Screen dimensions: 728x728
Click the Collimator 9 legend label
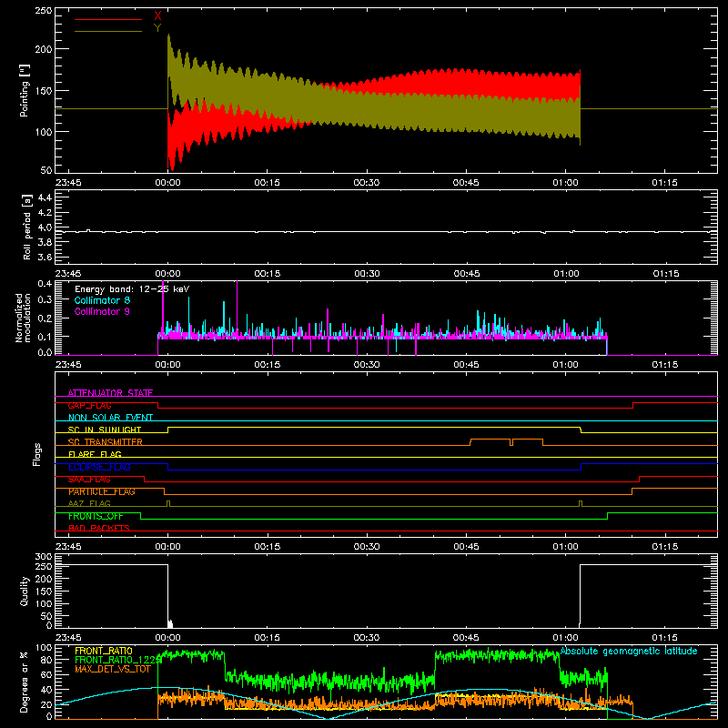(x=102, y=311)
